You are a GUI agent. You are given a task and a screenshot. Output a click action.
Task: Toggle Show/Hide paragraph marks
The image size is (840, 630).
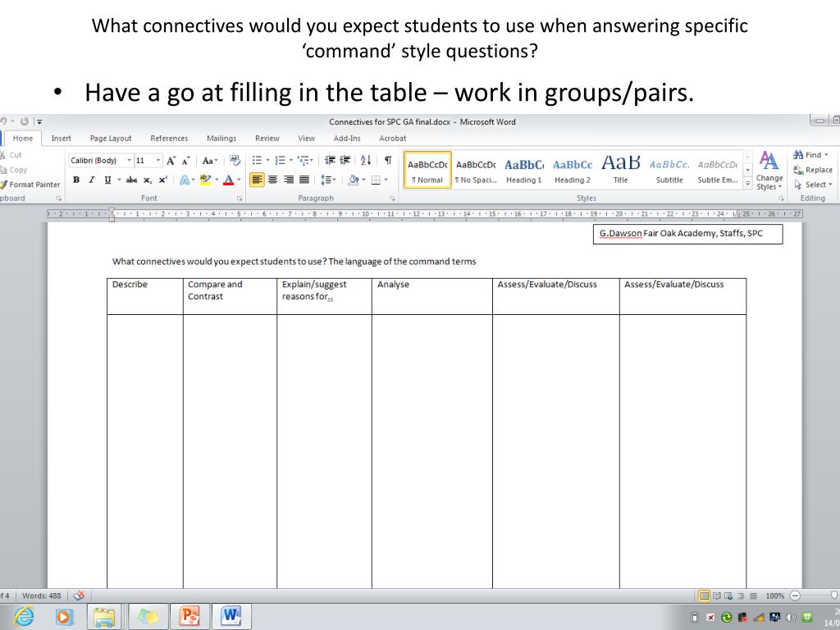(387, 161)
